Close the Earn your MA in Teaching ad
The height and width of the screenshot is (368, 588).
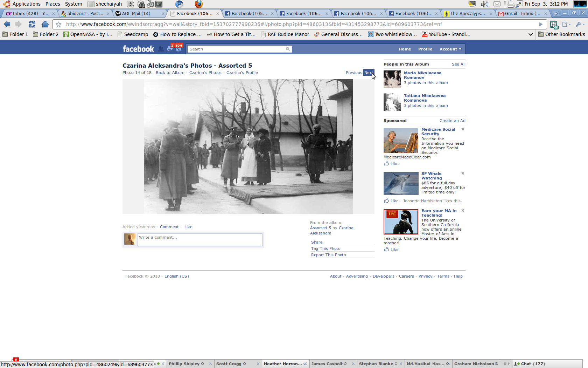click(463, 211)
